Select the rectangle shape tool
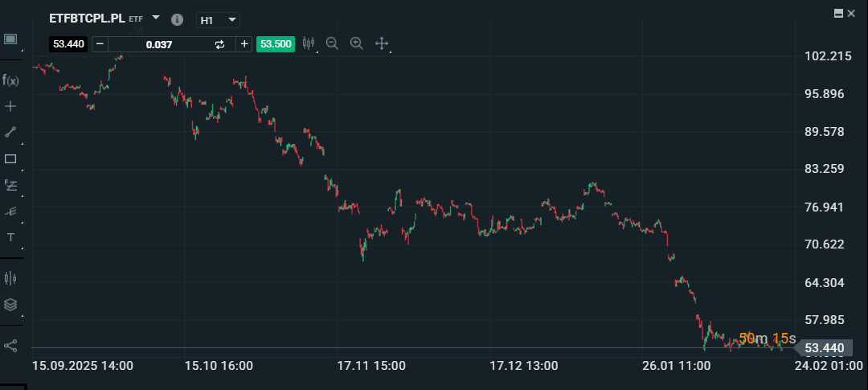The height and width of the screenshot is (390, 868). coord(10,159)
